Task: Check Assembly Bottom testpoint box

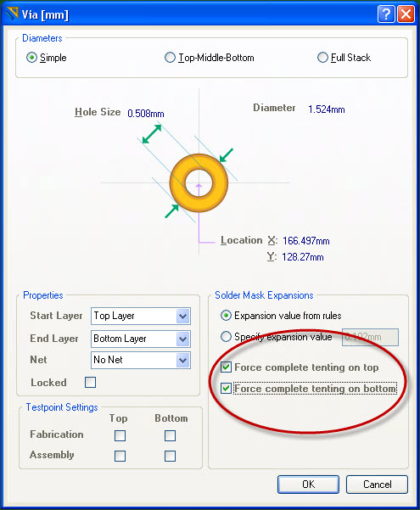Action: point(171,456)
